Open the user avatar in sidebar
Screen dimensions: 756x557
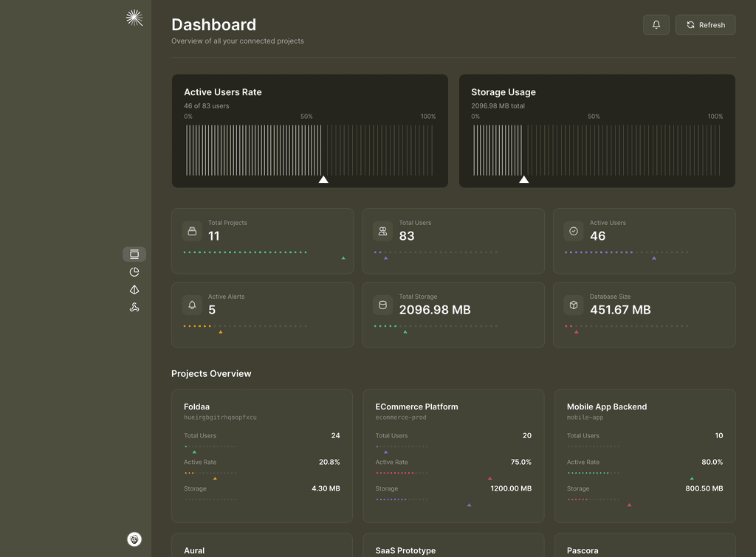point(134,539)
